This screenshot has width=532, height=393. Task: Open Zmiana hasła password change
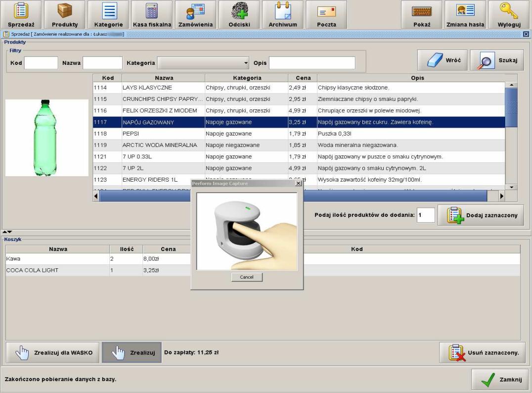point(465,15)
